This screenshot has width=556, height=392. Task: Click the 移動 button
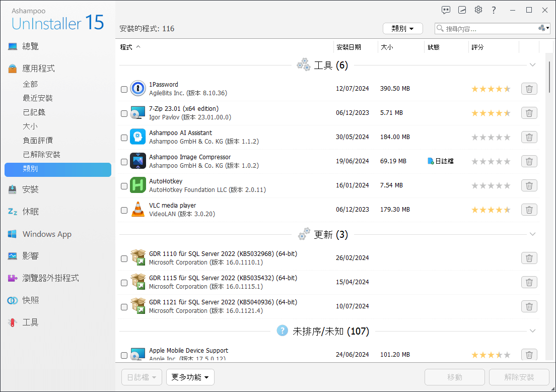pyautogui.click(x=455, y=377)
